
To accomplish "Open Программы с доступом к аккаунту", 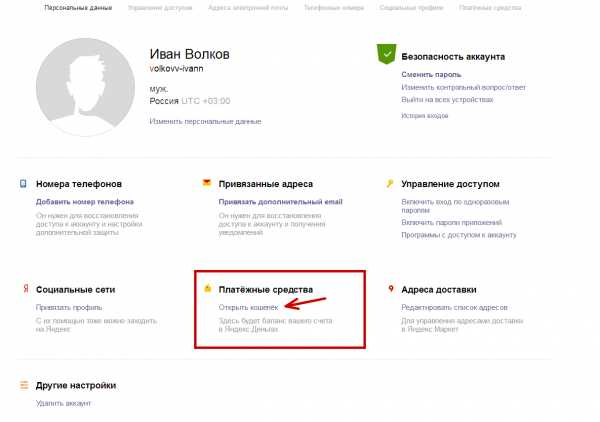I will [x=459, y=235].
